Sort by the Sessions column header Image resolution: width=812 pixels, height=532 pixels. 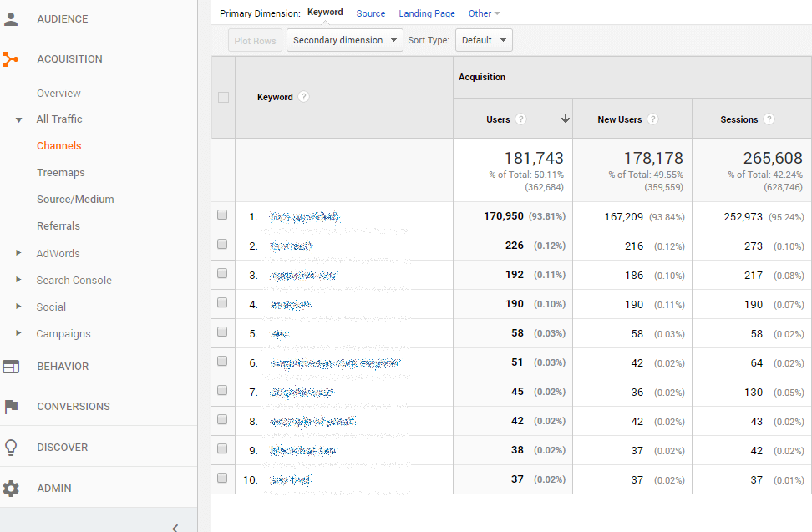(739, 119)
